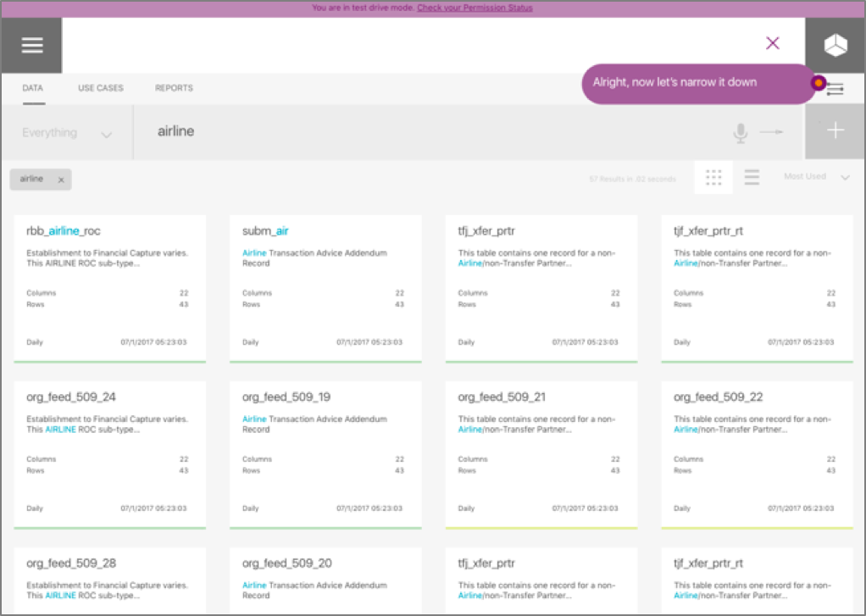The height and width of the screenshot is (616, 866).
Task: Close the panel with purple X
Action: click(773, 43)
